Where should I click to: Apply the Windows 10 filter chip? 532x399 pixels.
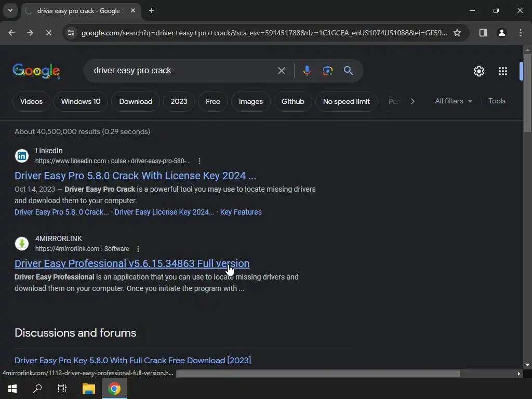[x=81, y=101]
